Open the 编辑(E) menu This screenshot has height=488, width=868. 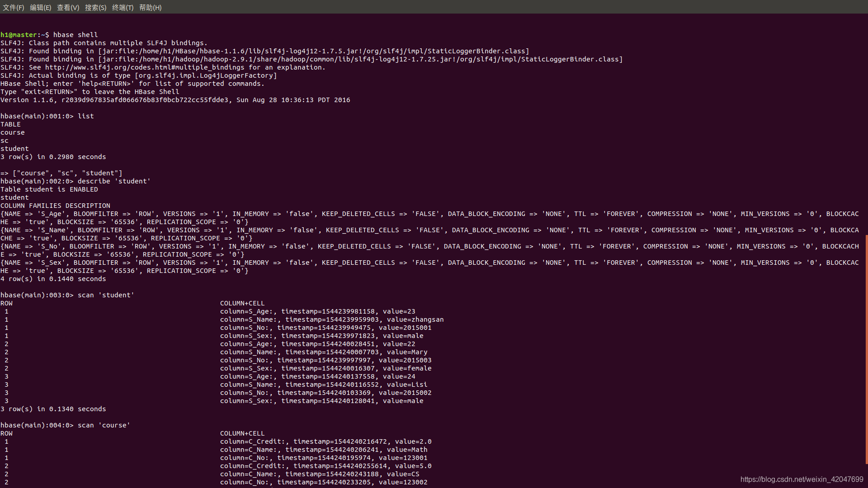(41, 8)
